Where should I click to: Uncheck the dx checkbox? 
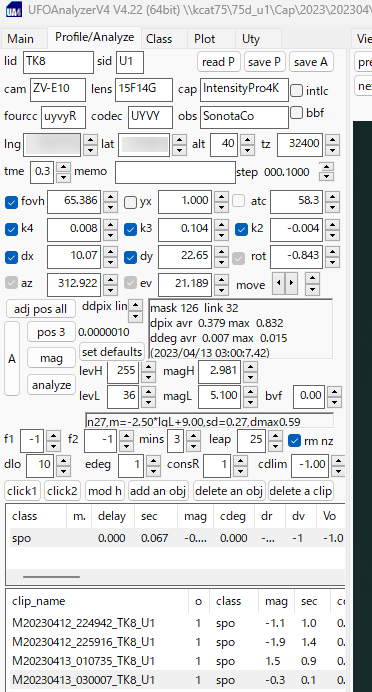tap(11, 257)
